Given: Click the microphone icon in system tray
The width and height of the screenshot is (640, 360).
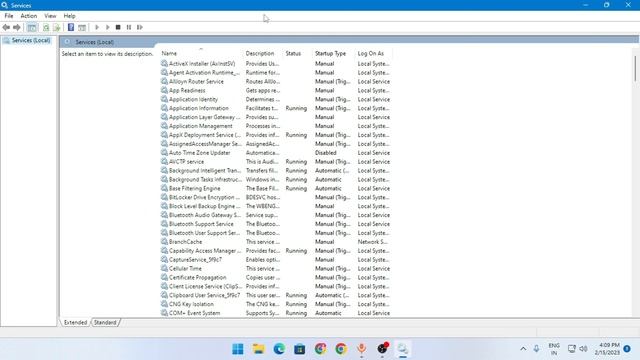Looking at the screenshot, I should click(536, 349).
